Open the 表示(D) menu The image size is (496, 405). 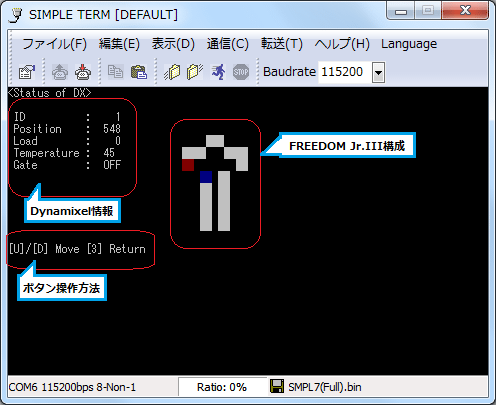pyautogui.click(x=173, y=44)
